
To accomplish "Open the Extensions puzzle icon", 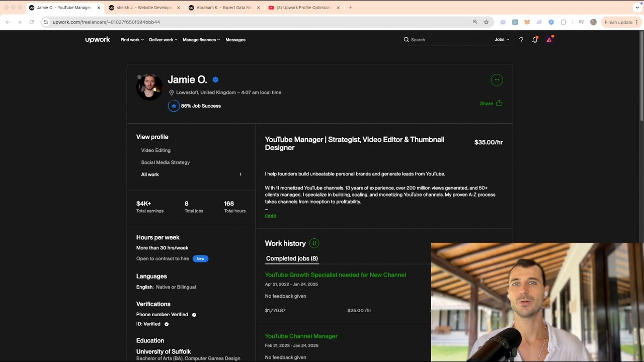I will click(x=563, y=22).
